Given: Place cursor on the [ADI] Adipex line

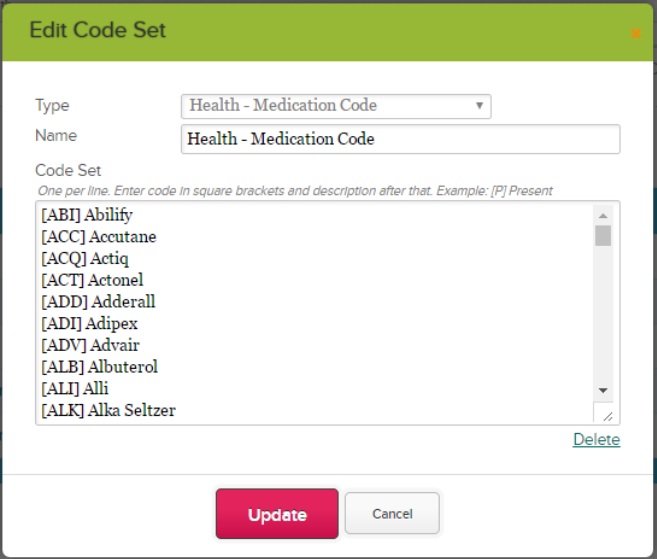Looking at the screenshot, I should (89, 323).
